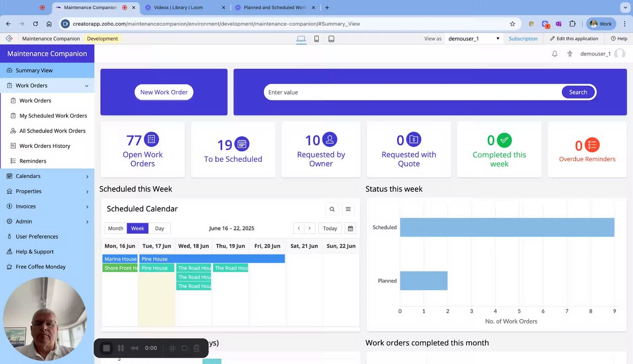Click the Zoho Creator logo icon
The height and width of the screenshot is (364, 633).
click(9, 39)
